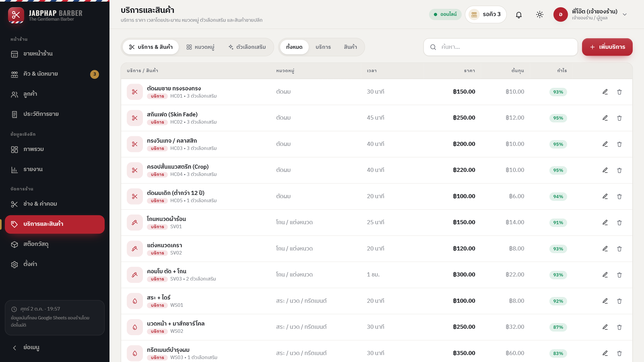The image size is (644, 362).
Task: Click the ราคา column header
Action: [x=470, y=71]
